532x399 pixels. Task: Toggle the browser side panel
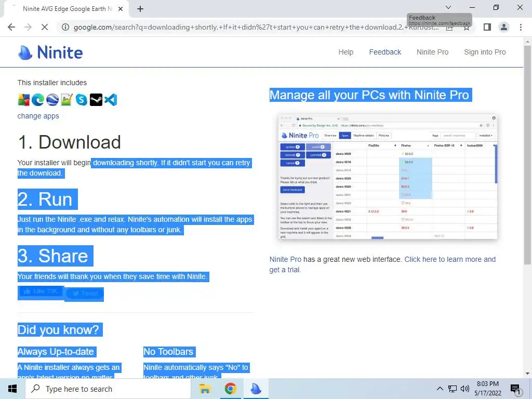point(487,27)
